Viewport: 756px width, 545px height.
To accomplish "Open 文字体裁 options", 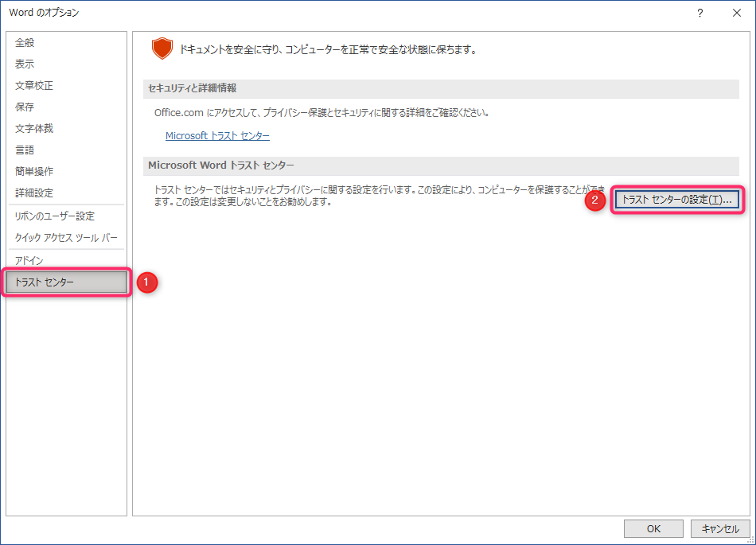I will pos(66,128).
